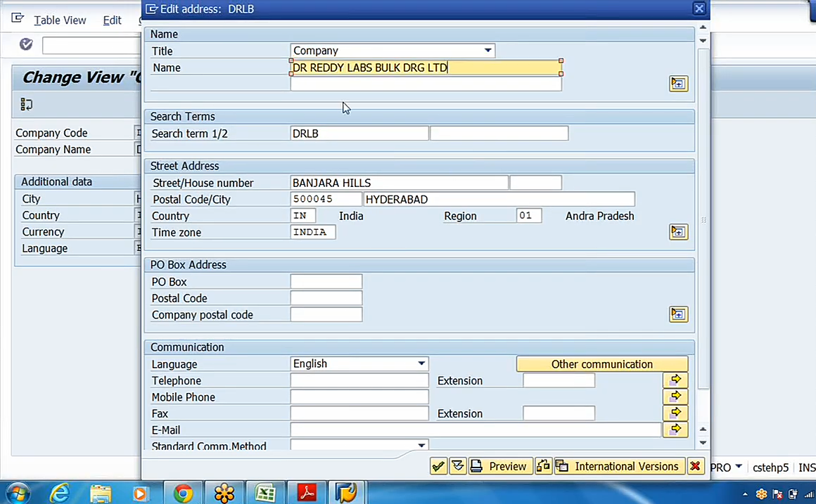The height and width of the screenshot is (504, 816).
Task: Click the Telephone number field
Action: pyautogui.click(x=359, y=380)
